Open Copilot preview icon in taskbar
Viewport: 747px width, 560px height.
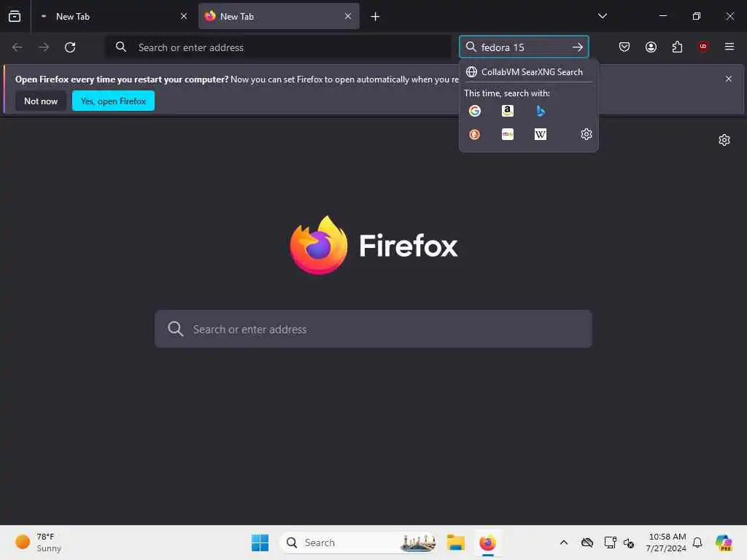coord(724,542)
